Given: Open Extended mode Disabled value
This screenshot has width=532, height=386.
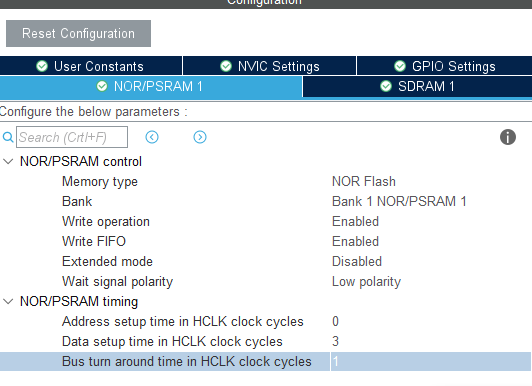Looking at the screenshot, I should [x=357, y=262].
